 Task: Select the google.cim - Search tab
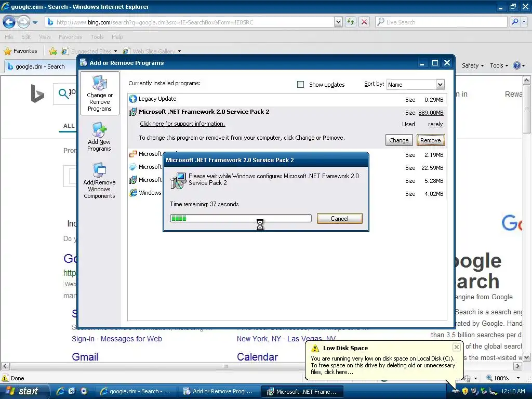point(40,66)
